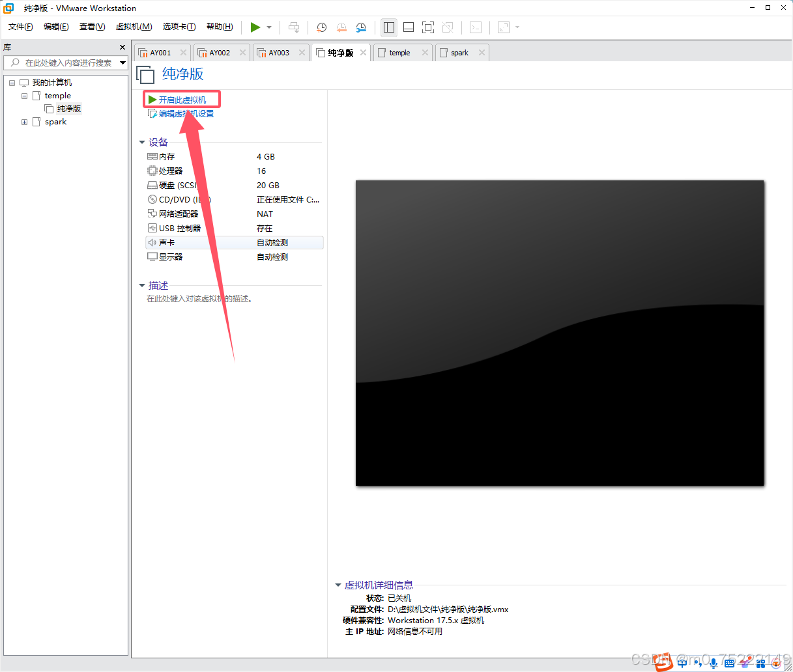The image size is (793, 672).
Task: Click the console view terminal icon
Action: [476, 27]
